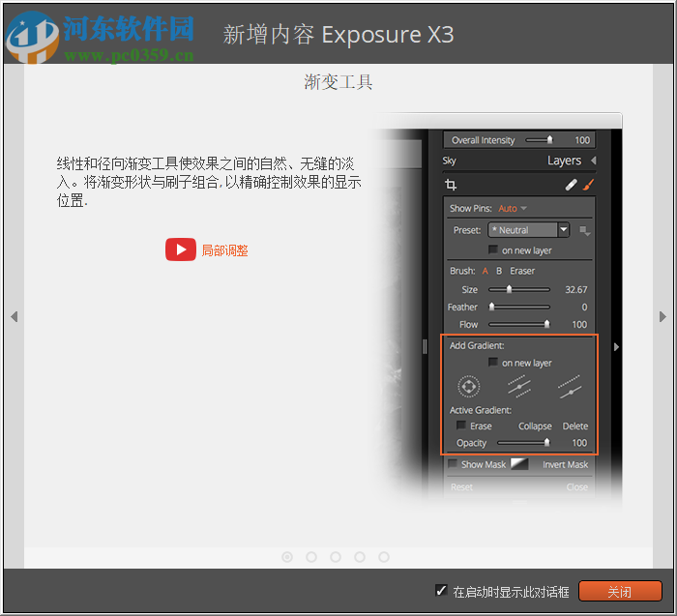Toggle the Show Mask checkbox
Viewport: 677px width, 616px height.
453,464
